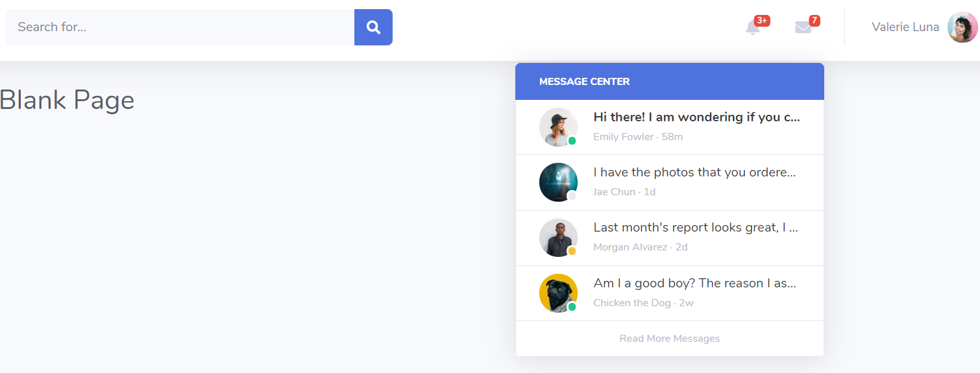This screenshot has height=373, width=980.
Task: Click Emily Fowler's avatar photo
Action: tap(557, 126)
